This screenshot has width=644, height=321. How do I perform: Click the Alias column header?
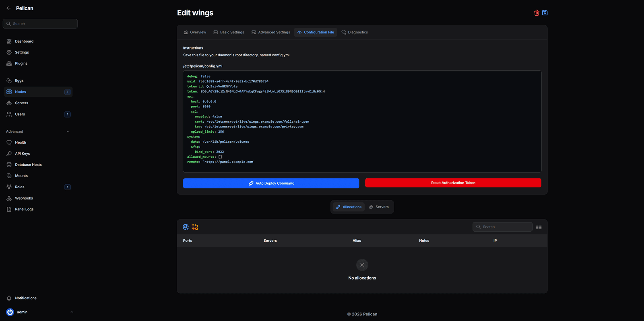click(x=357, y=241)
